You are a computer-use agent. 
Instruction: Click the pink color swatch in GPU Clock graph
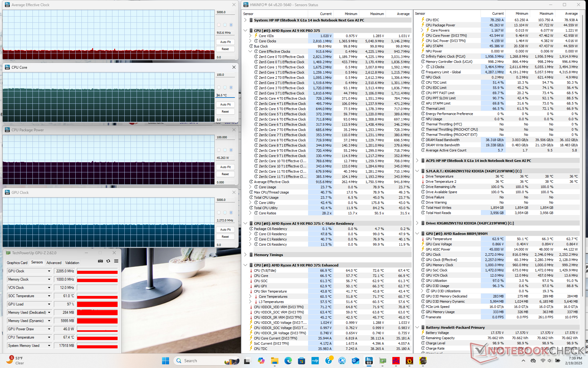click(x=219, y=213)
